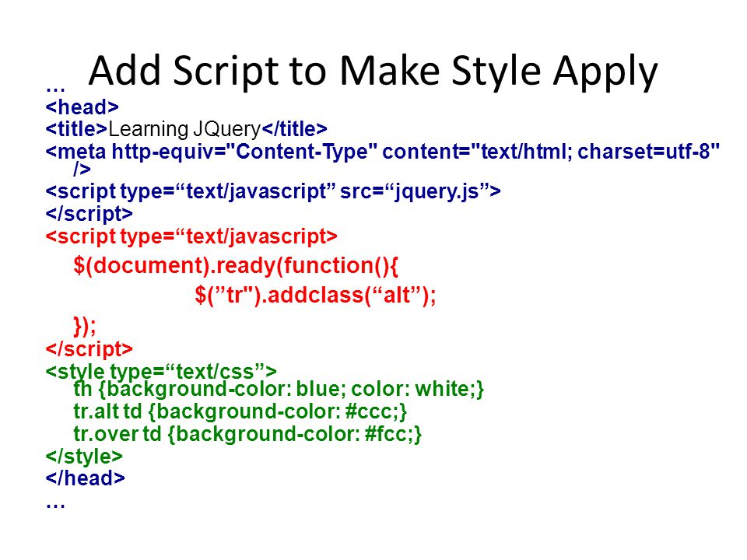Click the closing </head> tag
The width and height of the screenshot is (747, 560).
(86, 478)
